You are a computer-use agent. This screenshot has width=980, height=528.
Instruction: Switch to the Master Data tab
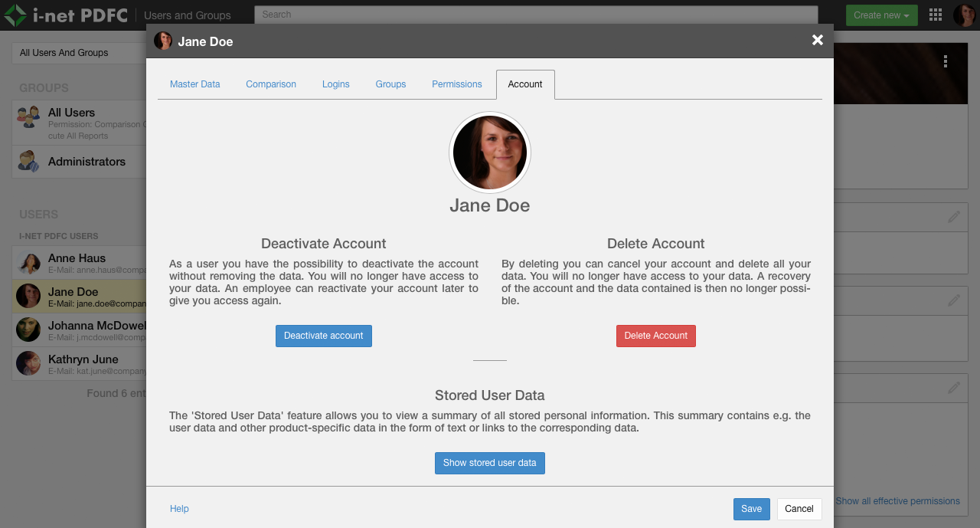coord(194,84)
